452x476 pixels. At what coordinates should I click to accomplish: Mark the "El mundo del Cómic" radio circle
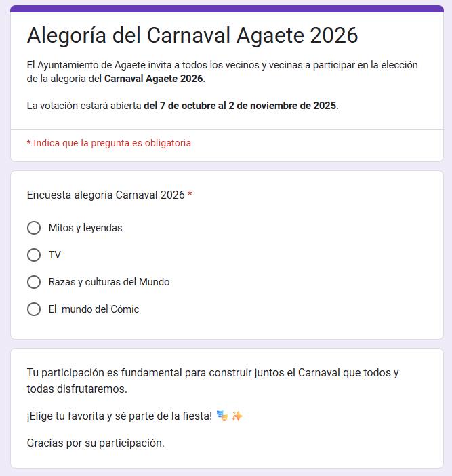coord(34,309)
